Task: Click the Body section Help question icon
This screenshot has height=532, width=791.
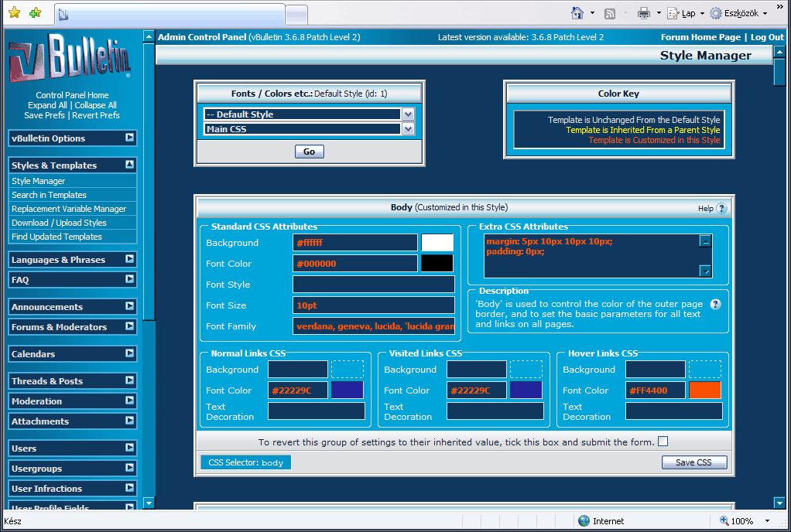Action: 721,208
